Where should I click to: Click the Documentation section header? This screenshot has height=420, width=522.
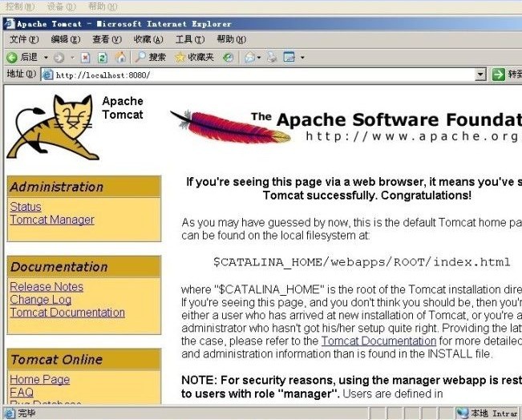(84, 267)
